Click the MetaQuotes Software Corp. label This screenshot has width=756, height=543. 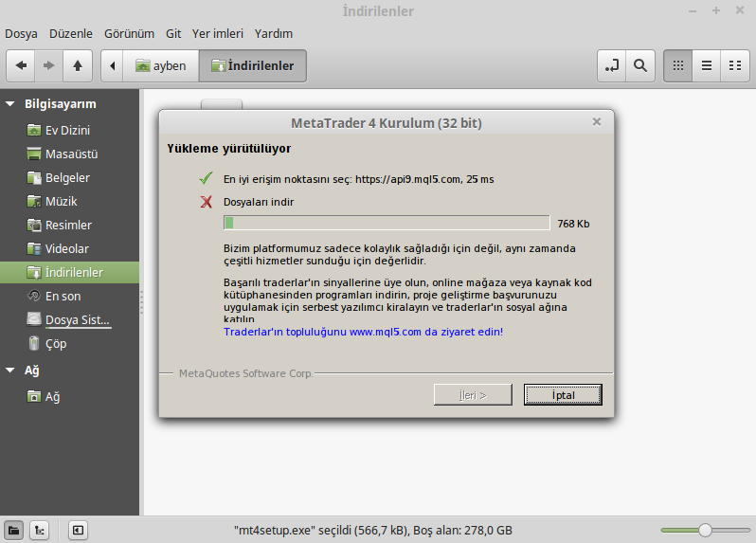[x=246, y=373]
